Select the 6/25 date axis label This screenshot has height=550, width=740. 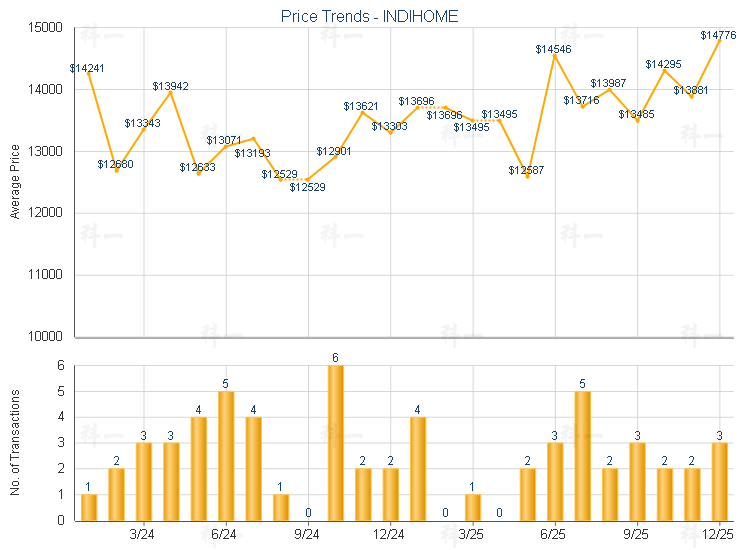pos(554,536)
